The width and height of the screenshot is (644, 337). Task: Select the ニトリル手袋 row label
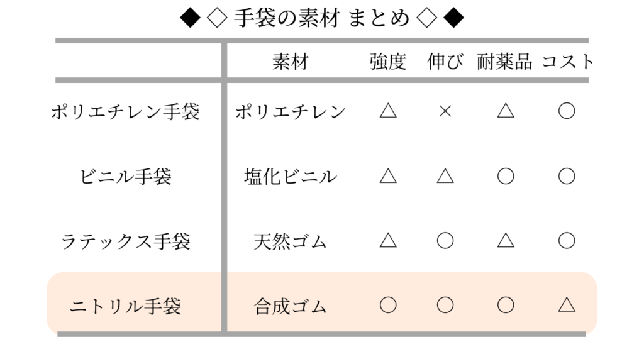tap(126, 306)
